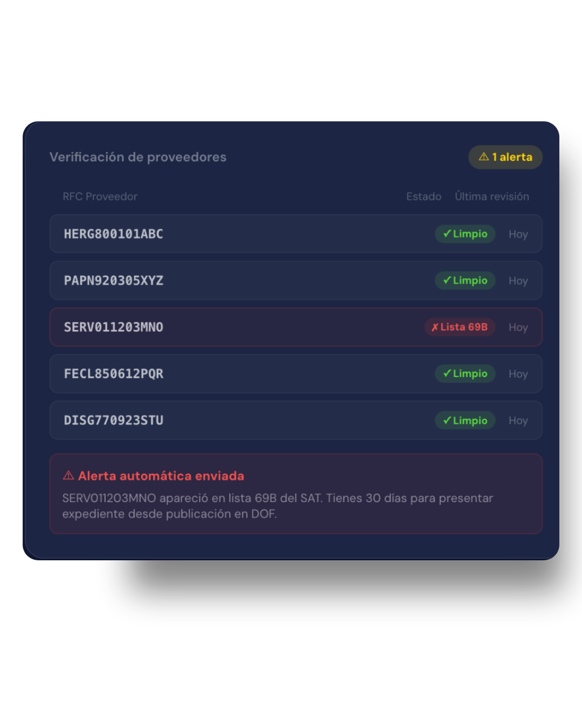Screen dimensions: 582x728
Task: Click the red Lista 69B badge
Action: click(x=460, y=327)
